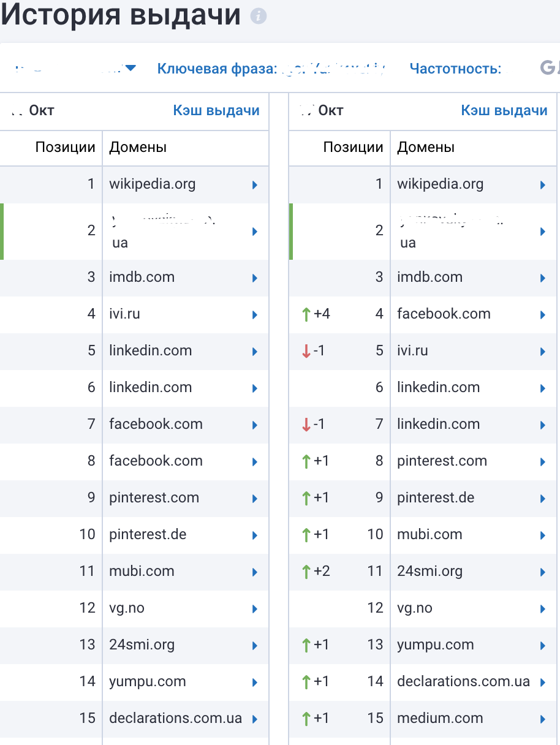Open Кэш выдачи in right column

pyautogui.click(x=504, y=110)
